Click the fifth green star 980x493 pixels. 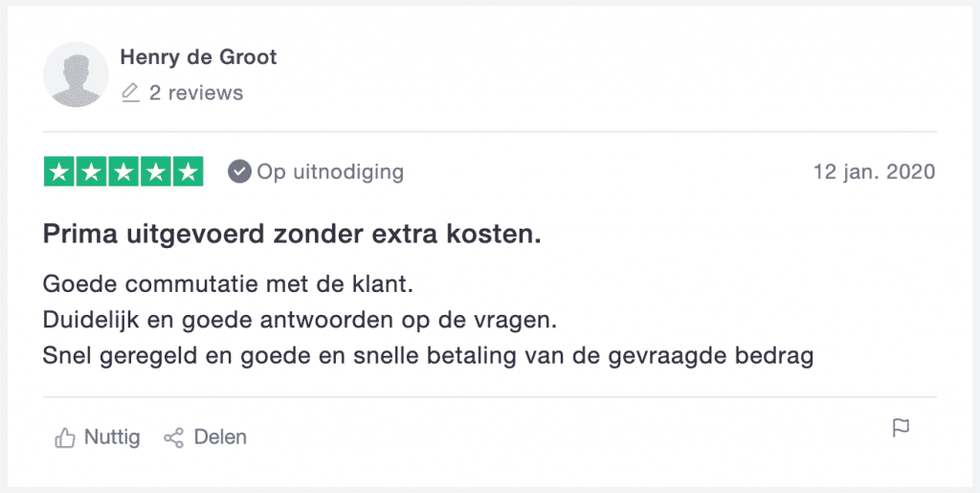pyautogui.click(x=188, y=172)
